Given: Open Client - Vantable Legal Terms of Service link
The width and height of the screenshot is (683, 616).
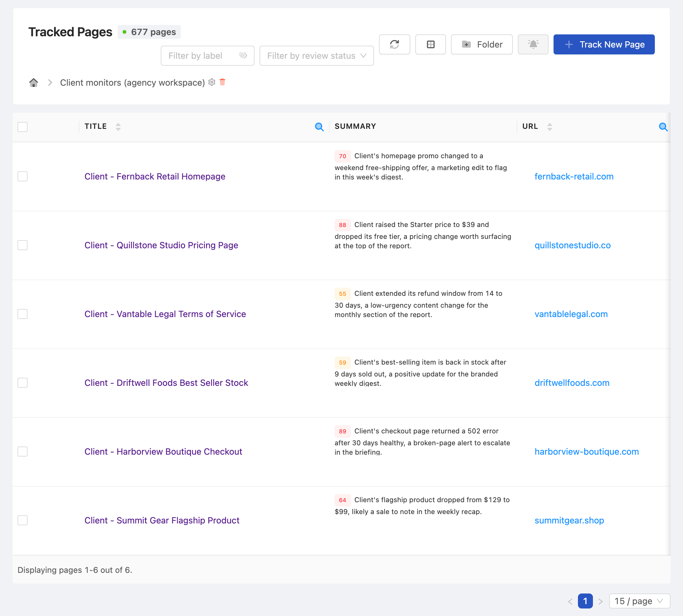Looking at the screenshot, I should [165, 314].
